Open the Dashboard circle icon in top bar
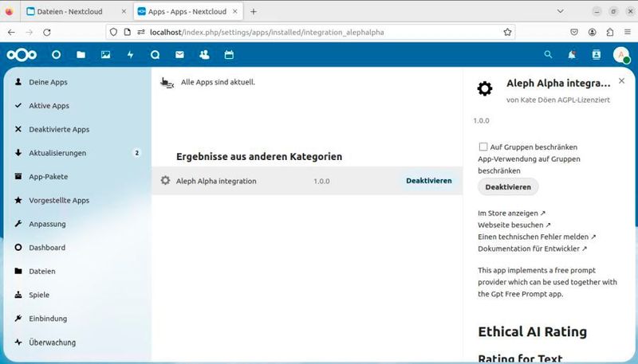Viewport: 638px width, 364px height. pos(56,55)
